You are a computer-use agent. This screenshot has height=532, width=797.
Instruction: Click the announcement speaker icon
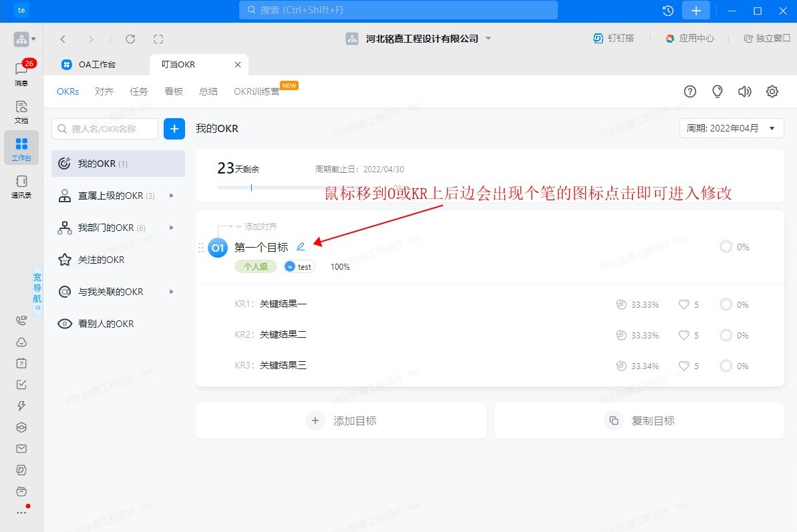(x=744, y=91)
